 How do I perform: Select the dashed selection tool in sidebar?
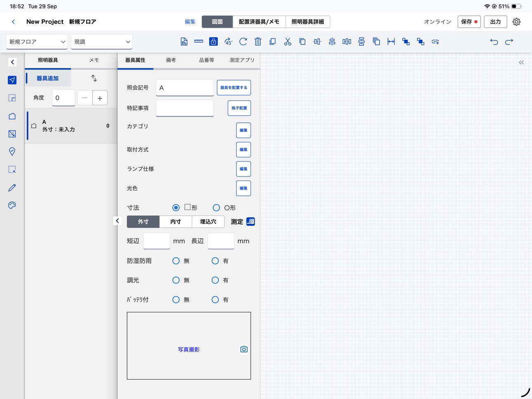[x=12, y=169]
